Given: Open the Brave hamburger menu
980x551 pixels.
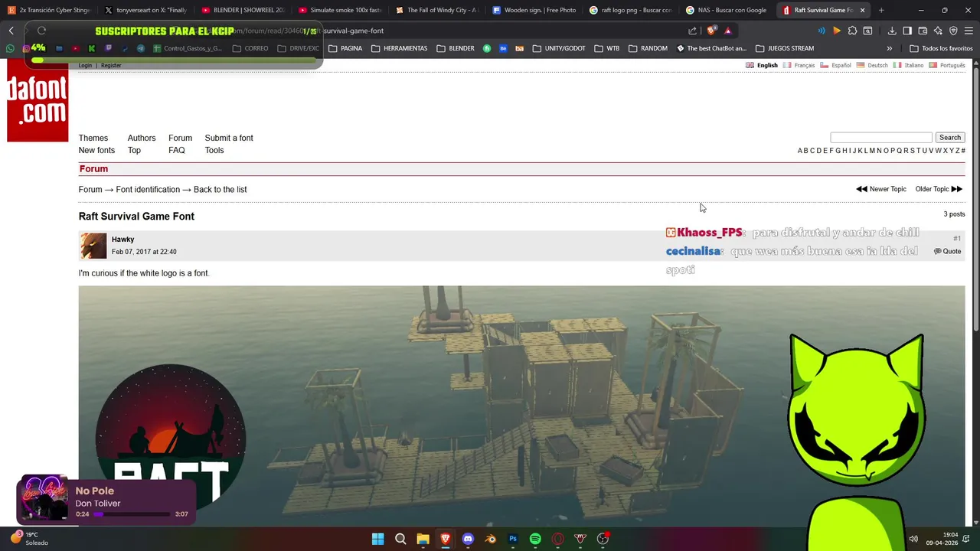Looking at the screenshot, I should tap(969, 31).
